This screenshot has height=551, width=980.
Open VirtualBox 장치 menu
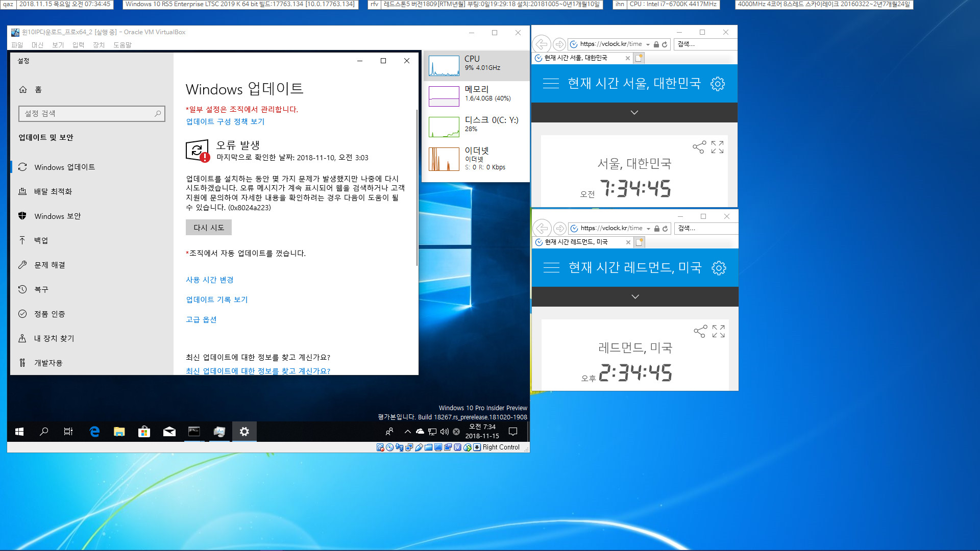99,45
